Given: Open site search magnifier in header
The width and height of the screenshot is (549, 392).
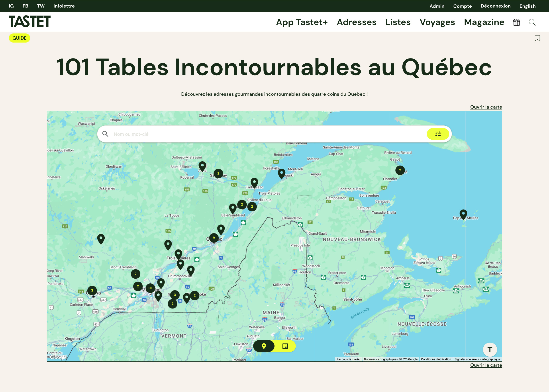Looking at the screenshot, I should (532, 22).
